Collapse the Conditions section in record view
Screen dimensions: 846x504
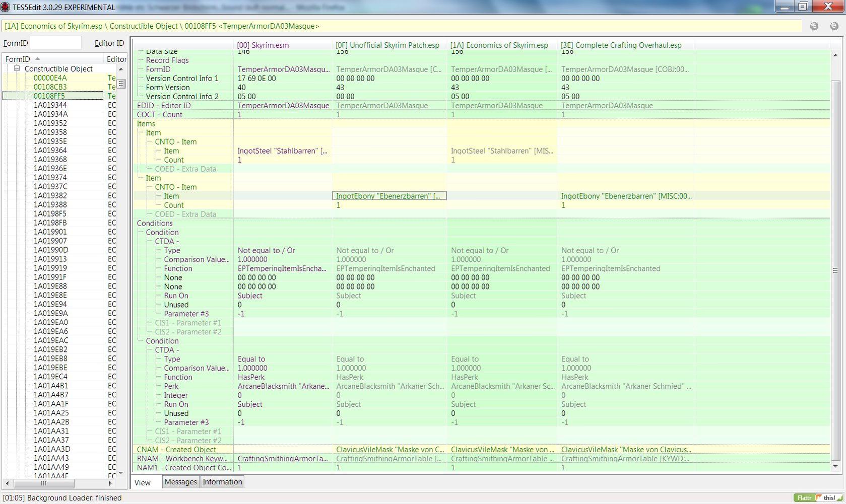tap(155, 224)
